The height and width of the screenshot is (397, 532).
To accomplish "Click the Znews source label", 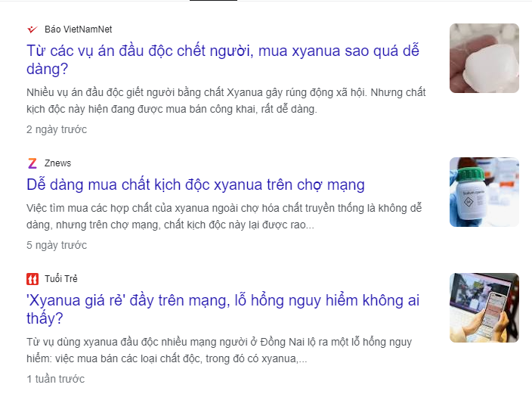I will pos(57,163).
